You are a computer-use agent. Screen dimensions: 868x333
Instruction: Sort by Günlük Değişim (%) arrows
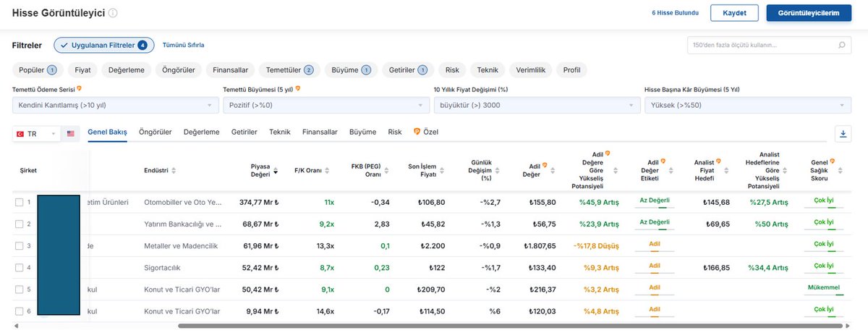pos(498,171)
